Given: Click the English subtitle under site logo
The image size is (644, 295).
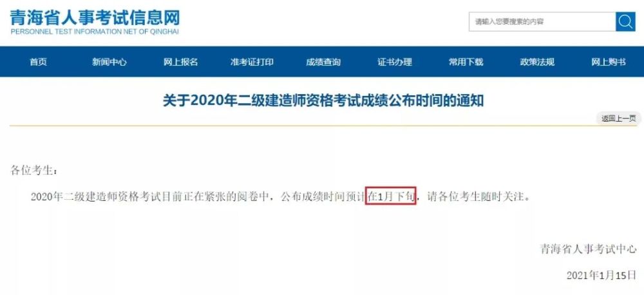Looking at the screenshot, I should click(95, 32).
